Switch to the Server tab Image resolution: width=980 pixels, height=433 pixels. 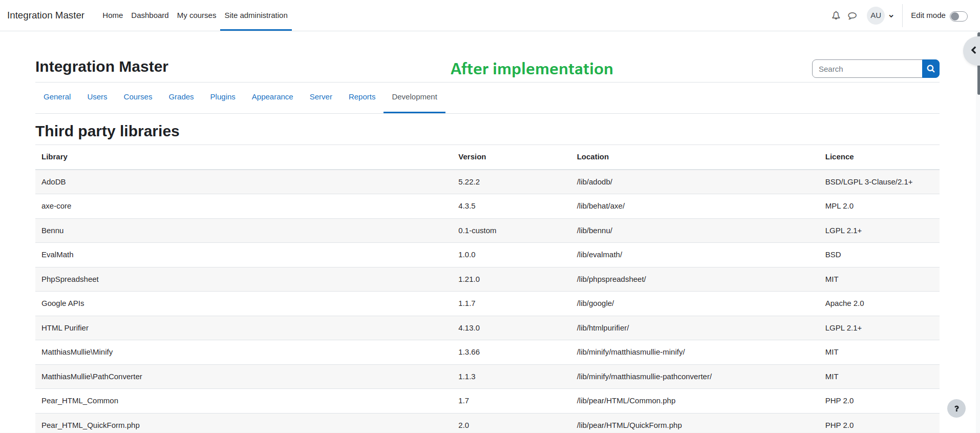pos(321,97)
